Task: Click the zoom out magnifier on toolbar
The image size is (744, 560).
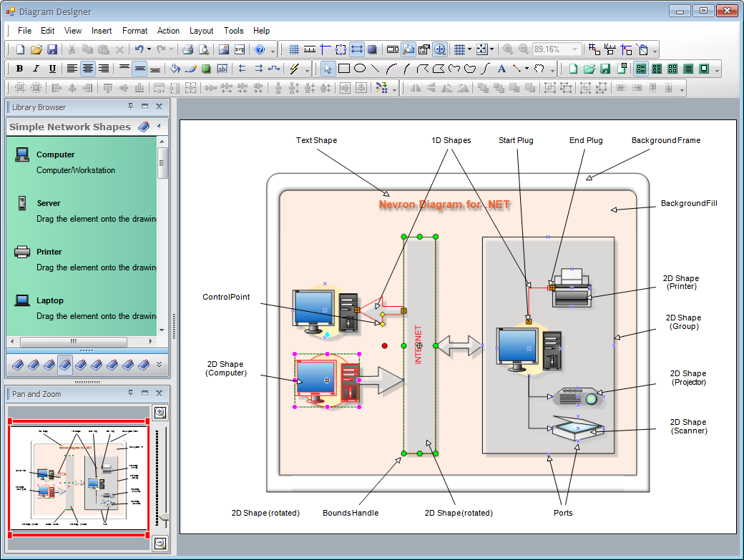Action: click(524, 49)
